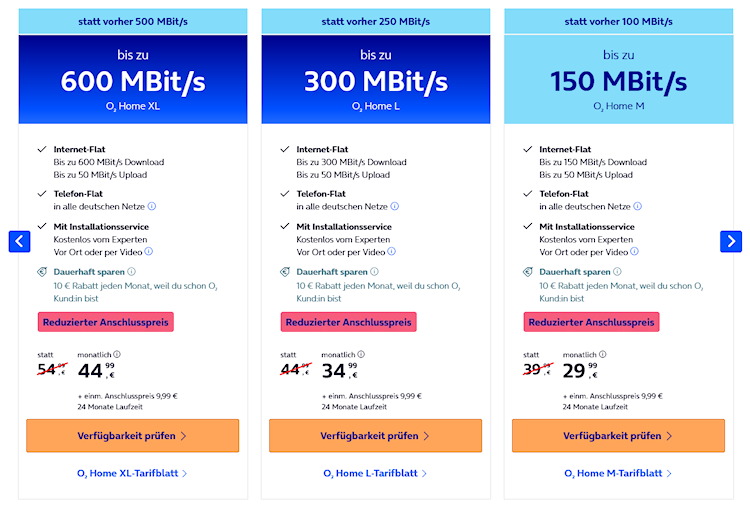Open Vor Ort oder per Video info, Home XL

(147, 251)
